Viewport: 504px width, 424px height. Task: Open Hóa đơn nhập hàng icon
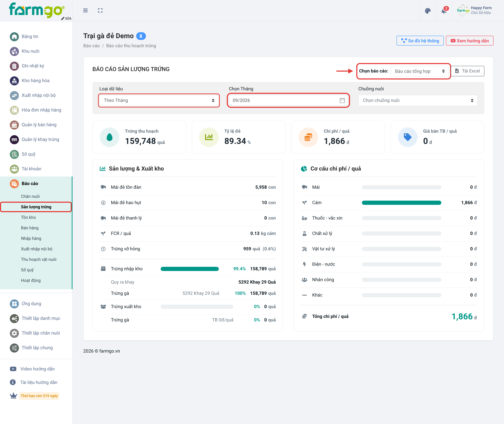point(14,110)
